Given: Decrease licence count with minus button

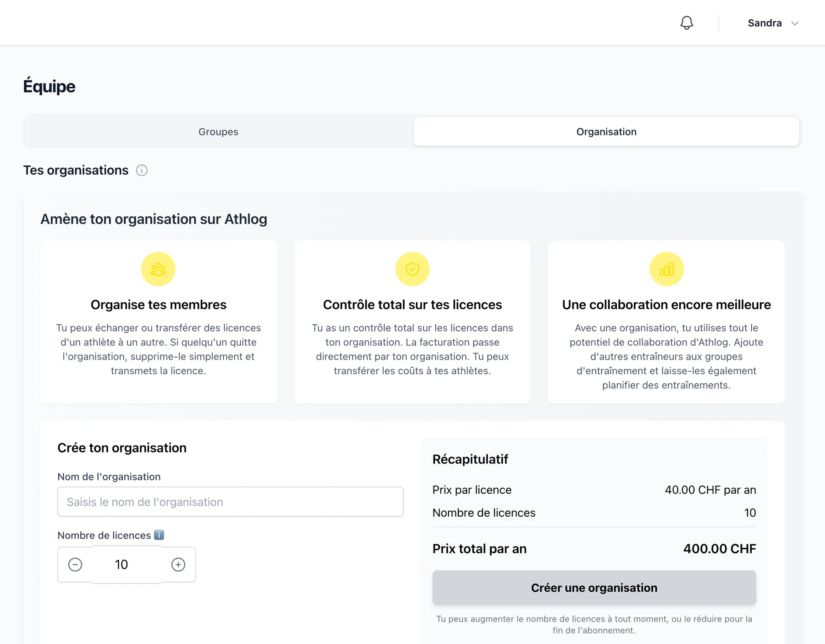Looking at the screenshot, I should tap(75, 565).
